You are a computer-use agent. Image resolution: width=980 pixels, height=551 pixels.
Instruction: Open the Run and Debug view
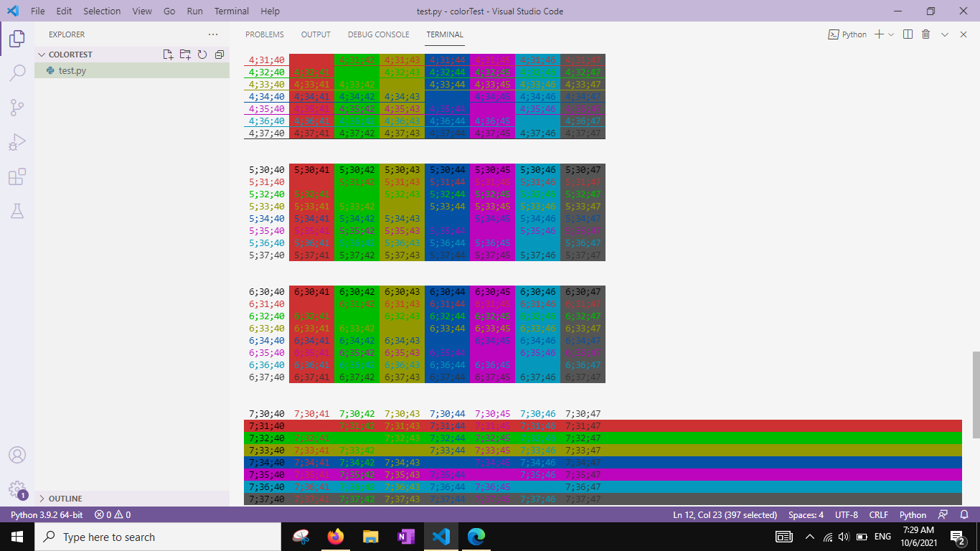point(17,142)
